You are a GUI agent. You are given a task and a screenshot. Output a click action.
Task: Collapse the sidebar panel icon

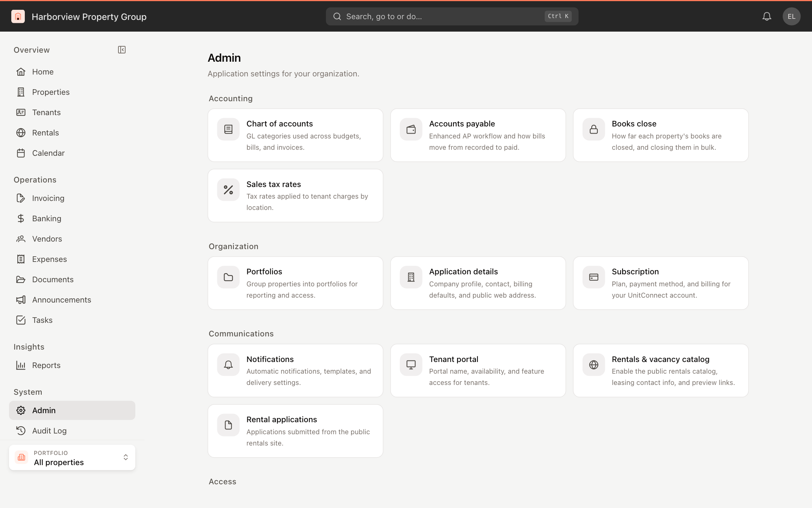tap(122, 50)
